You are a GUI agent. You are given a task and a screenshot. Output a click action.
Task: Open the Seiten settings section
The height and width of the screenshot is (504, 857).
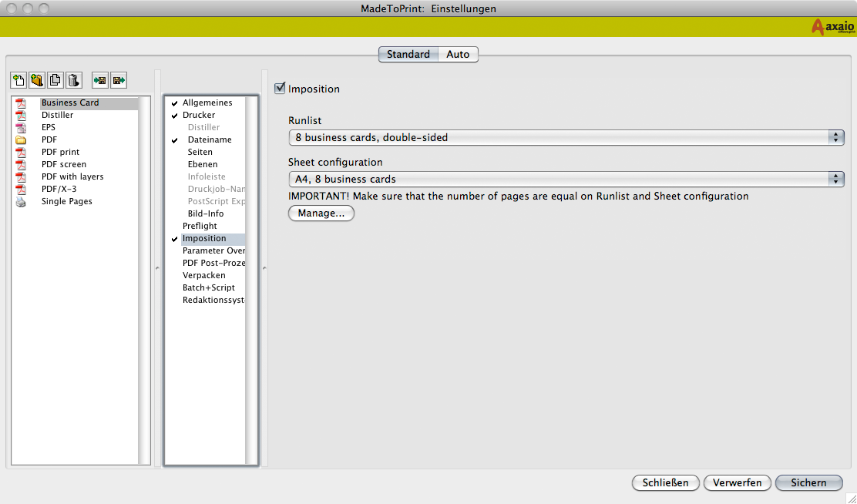tap(200, 152)
